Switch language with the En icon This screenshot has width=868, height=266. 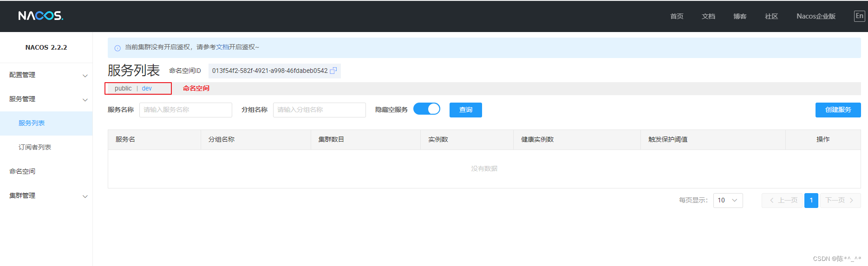[859, 16]
